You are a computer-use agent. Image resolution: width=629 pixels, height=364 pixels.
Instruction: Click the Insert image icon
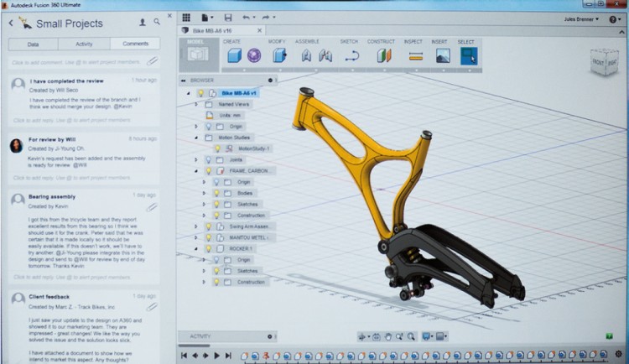(443, 56)
